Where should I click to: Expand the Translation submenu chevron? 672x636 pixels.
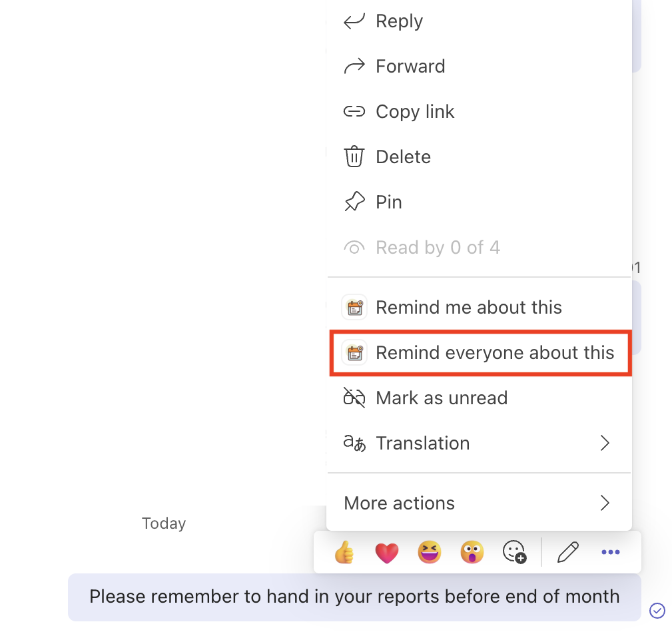coord(605,442)
